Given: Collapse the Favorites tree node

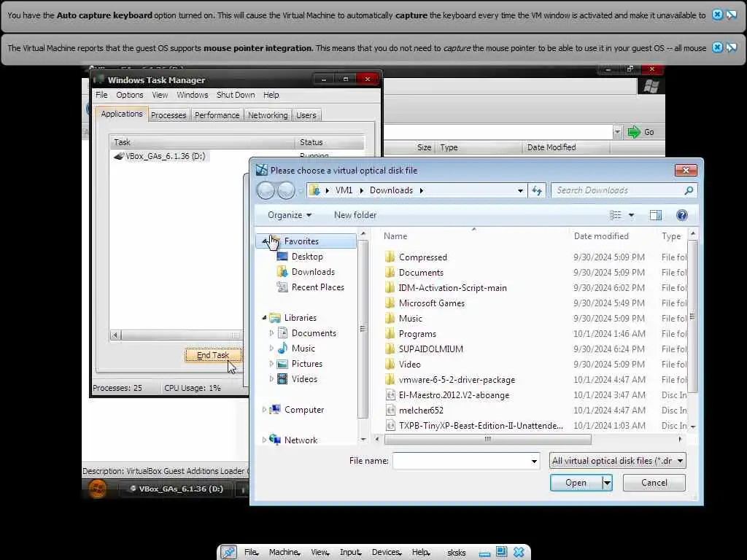Looking at the screenshot, I should (x=264, y=241).
